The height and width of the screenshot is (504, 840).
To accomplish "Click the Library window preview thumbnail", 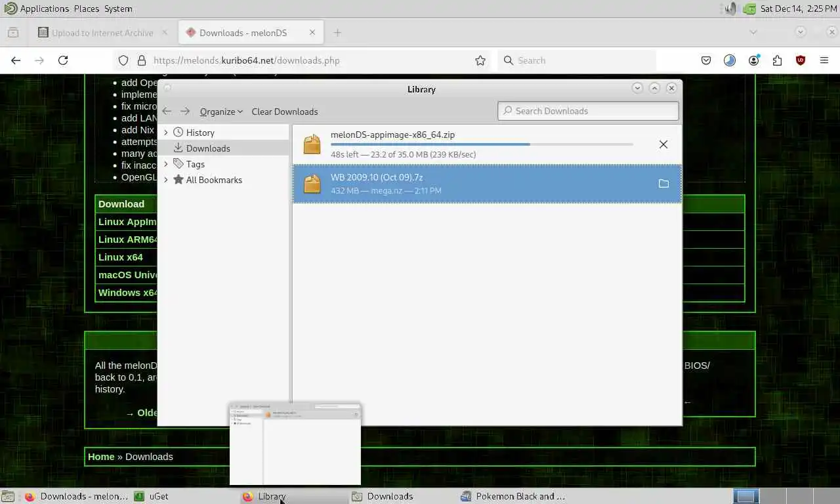I will (x=295, y=444).
